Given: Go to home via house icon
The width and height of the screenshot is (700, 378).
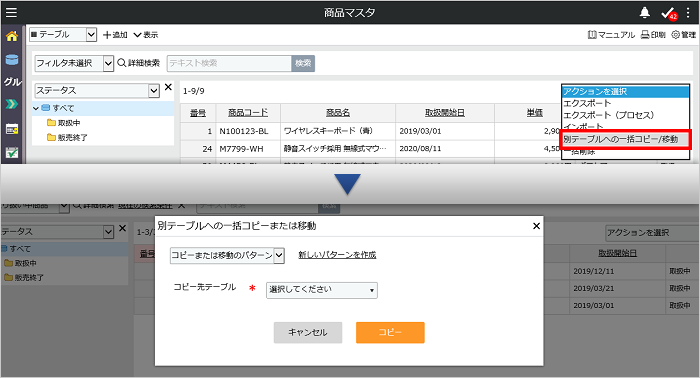Looking at the screenshot, I should click(x=12, y=36).
